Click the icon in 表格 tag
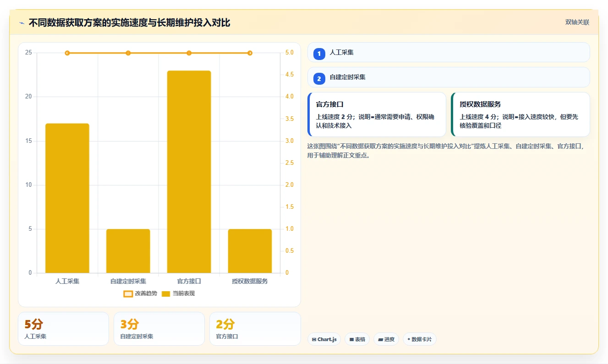 (351, 340)
